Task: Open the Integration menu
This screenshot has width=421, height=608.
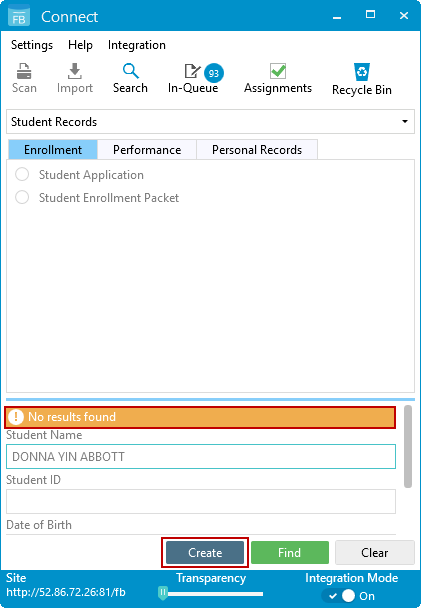Action: [x=137, y=45]
